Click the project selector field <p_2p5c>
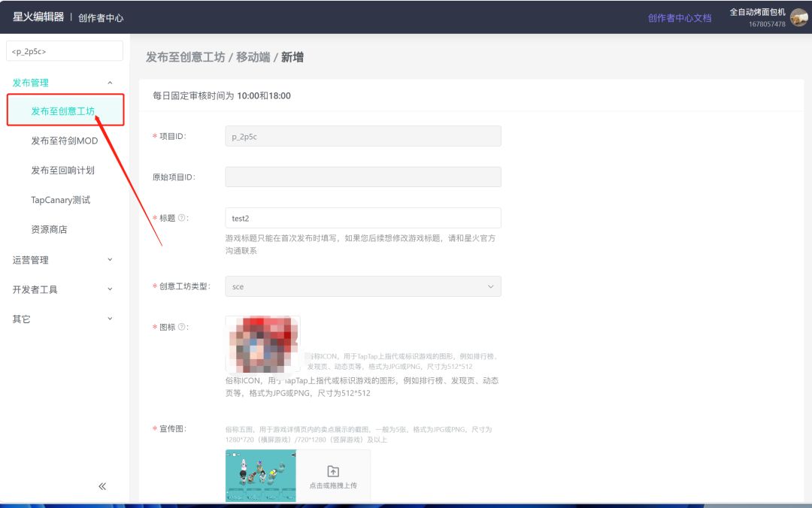The image size is (812, 508). (65, 51)
